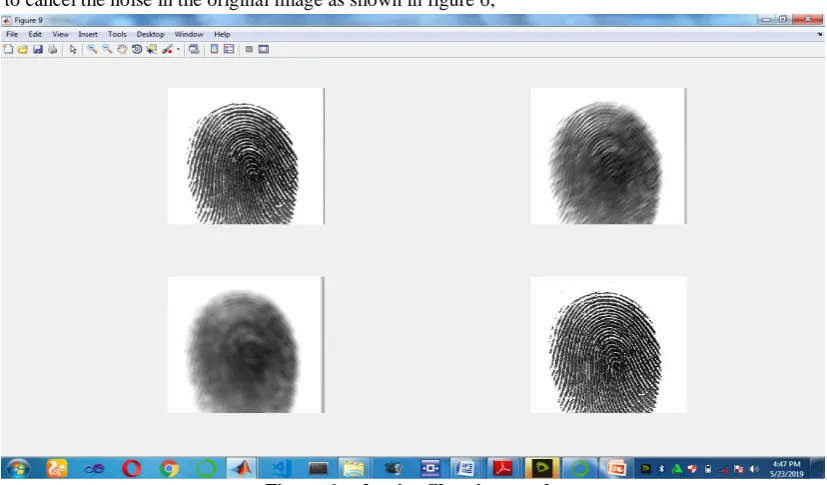
Task: Activate the Zoom Out magnifier tool
Action: 107,49
